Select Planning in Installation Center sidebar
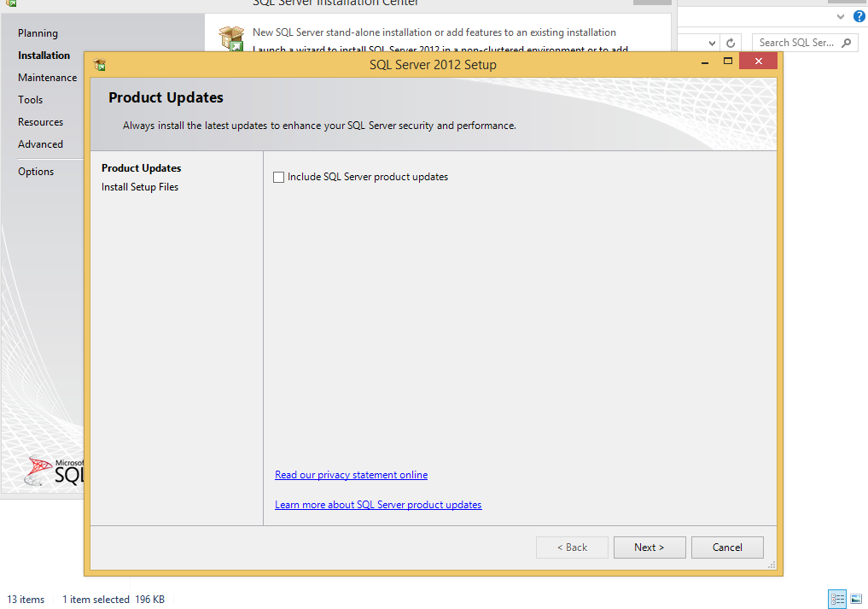Image resolution: width=868 pixels, height=609 pixels. [38, 33]
